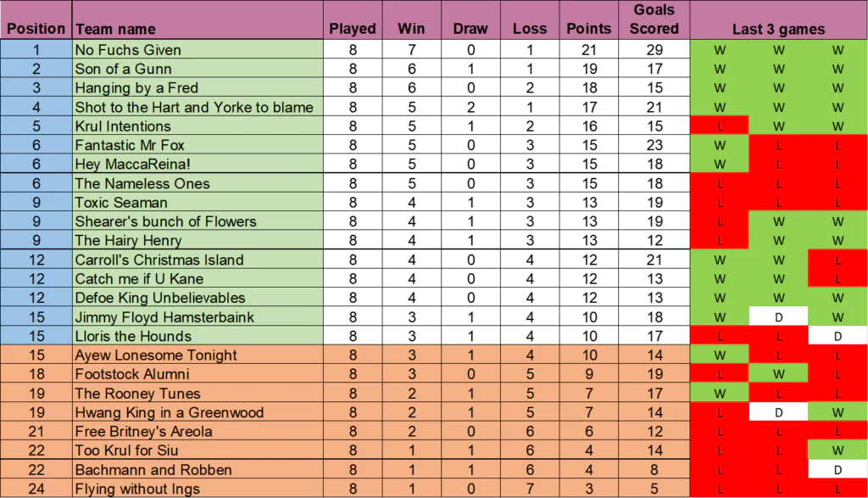Select the Goals Scored header cell
Viewport: 868px width, 498px height.
coord(654,20)
